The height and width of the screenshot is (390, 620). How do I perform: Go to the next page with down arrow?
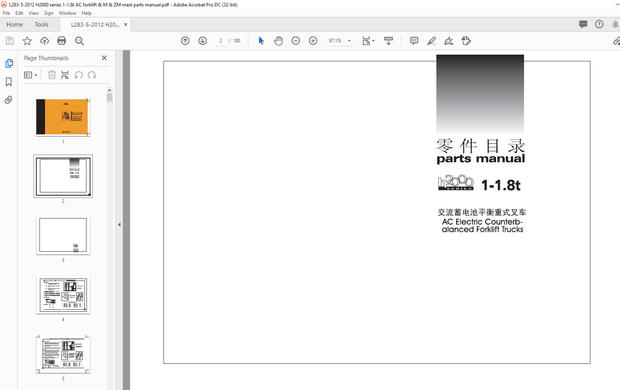point(202,41)
